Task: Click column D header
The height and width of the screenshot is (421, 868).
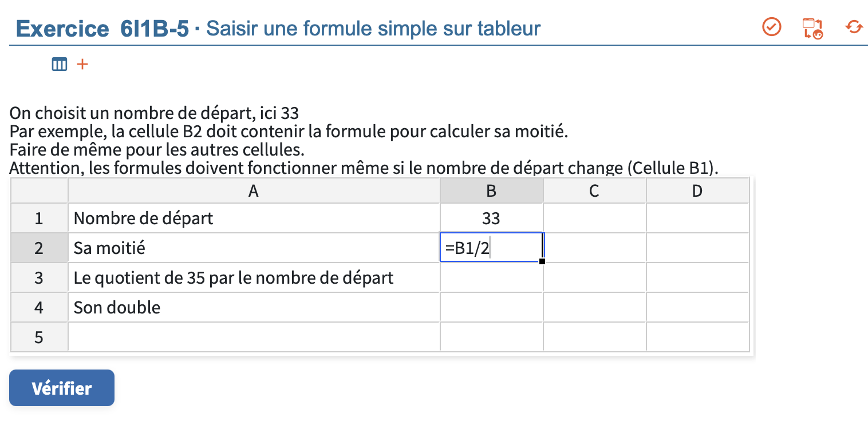Action: coord(697,190)
